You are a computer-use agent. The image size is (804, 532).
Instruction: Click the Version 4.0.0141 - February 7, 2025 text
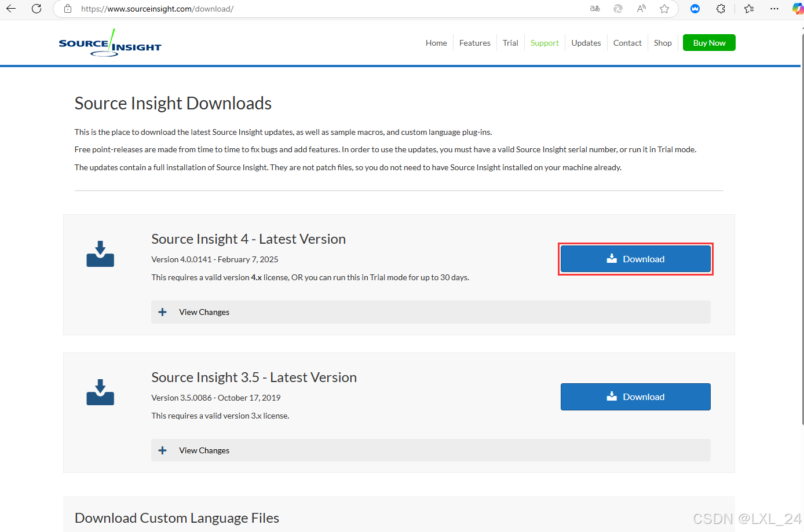[x=215, y=259]
